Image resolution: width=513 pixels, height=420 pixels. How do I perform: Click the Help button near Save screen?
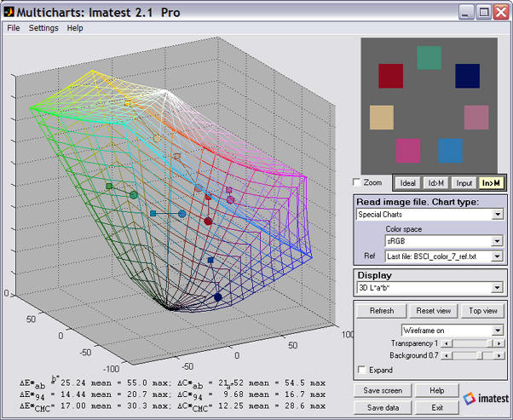pyautogui.click(x=437, y=390)
